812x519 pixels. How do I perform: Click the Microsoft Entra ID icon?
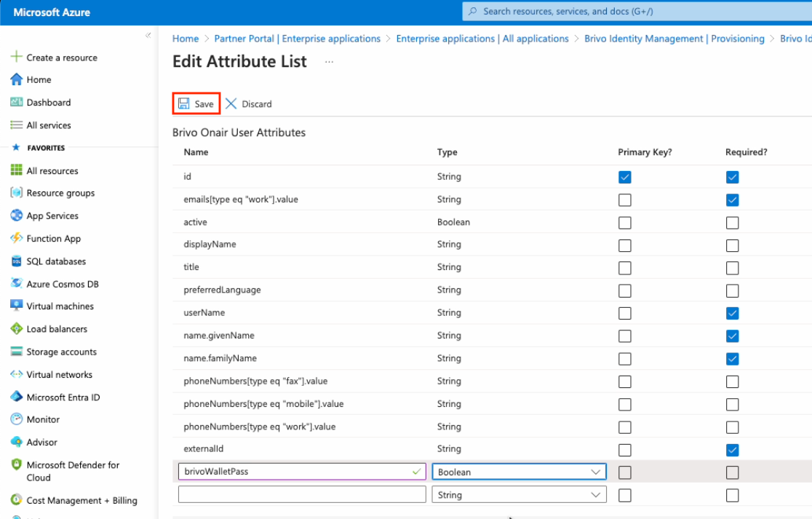pos(16,397)
